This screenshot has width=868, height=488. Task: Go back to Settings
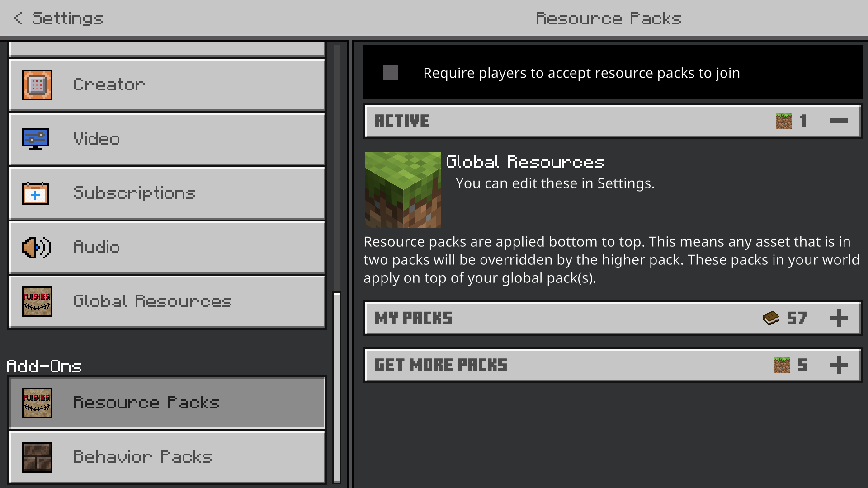(x=59, y=19)
